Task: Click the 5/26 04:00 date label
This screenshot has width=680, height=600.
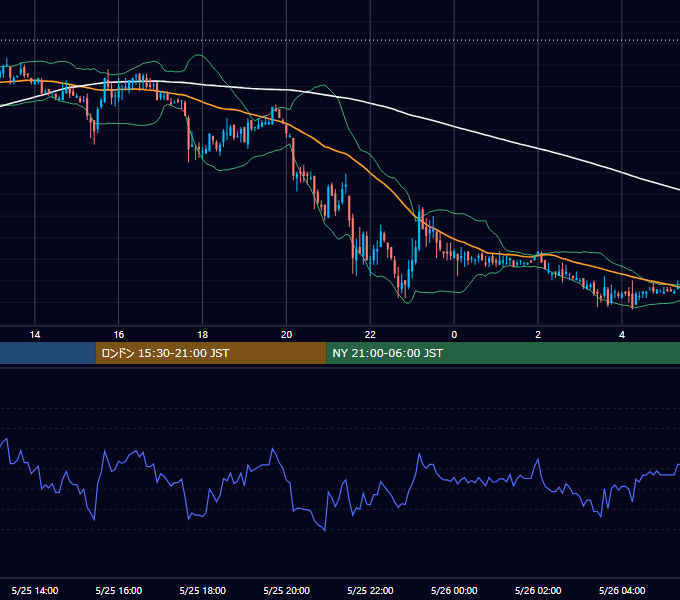Action: pos(622,590)
